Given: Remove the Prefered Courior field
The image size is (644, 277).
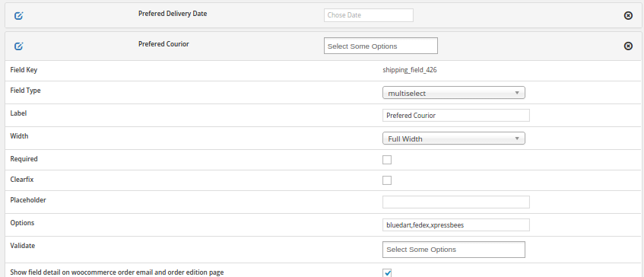Looking at the screenshot, I should [628, 46].
